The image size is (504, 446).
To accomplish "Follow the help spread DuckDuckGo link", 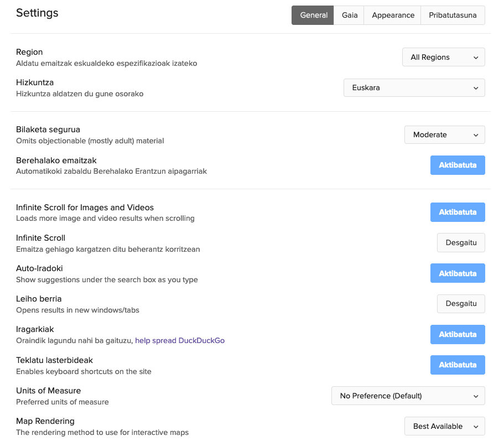I will (x=180, y=341).
